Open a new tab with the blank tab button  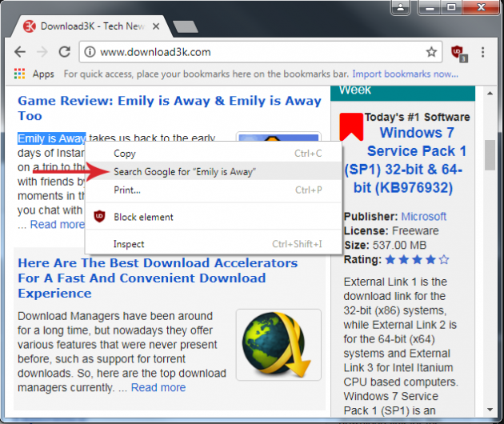185,26
